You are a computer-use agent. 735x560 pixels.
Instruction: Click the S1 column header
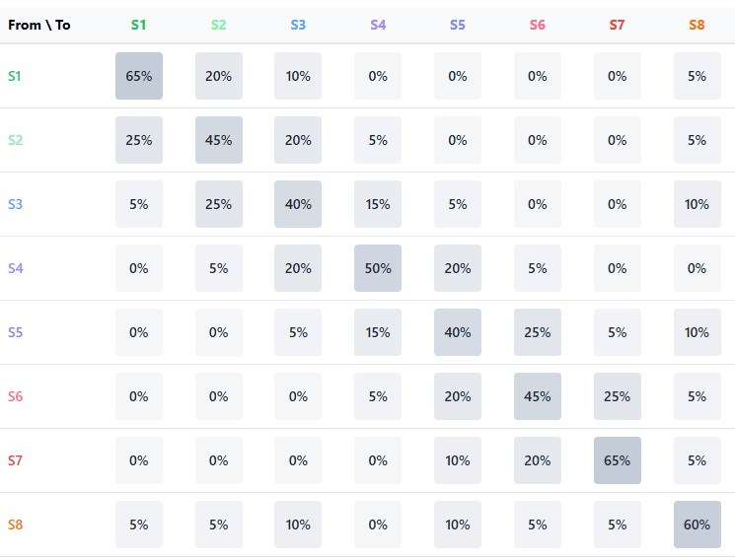(x=139, y=25)
